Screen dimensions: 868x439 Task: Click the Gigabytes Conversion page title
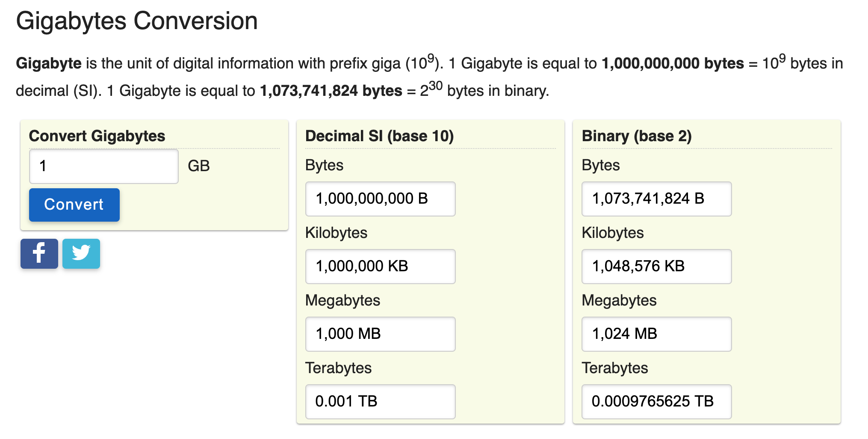(137, 21)
